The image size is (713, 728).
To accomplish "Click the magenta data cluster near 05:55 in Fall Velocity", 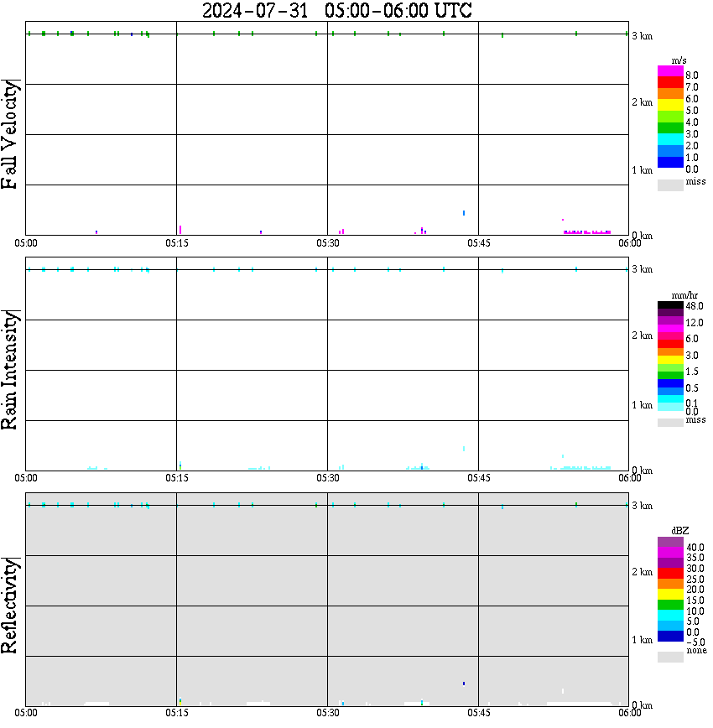I will point(587,232).
